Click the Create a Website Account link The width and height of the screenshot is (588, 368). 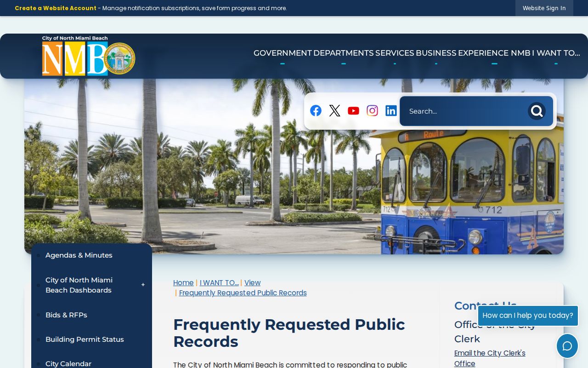point(56,8)
